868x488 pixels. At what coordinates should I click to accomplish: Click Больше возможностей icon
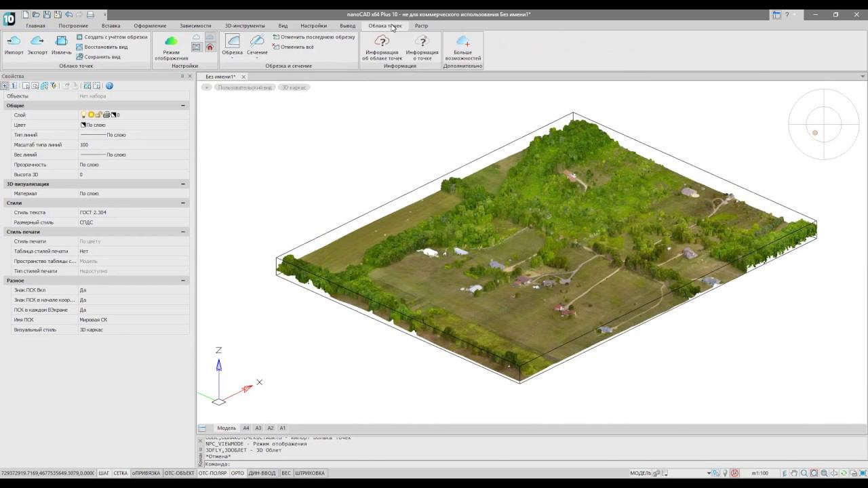click(x=463, y=48)
